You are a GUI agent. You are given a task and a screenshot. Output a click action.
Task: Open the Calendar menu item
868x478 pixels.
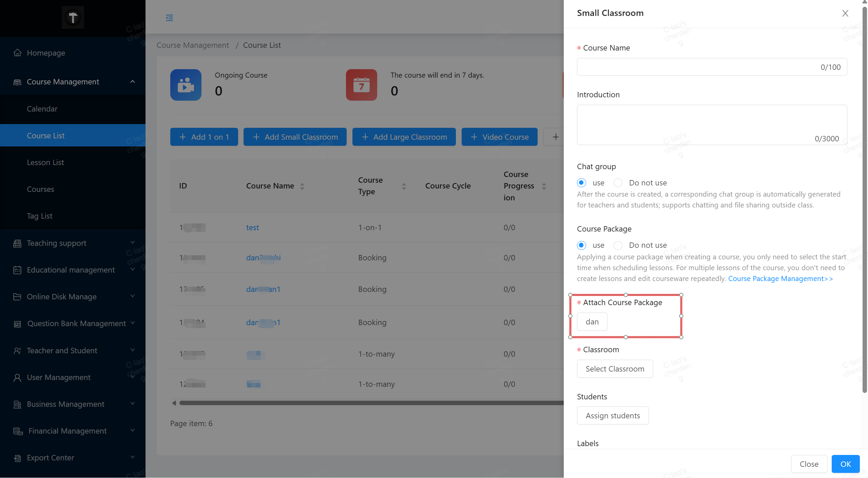(42, 109)
